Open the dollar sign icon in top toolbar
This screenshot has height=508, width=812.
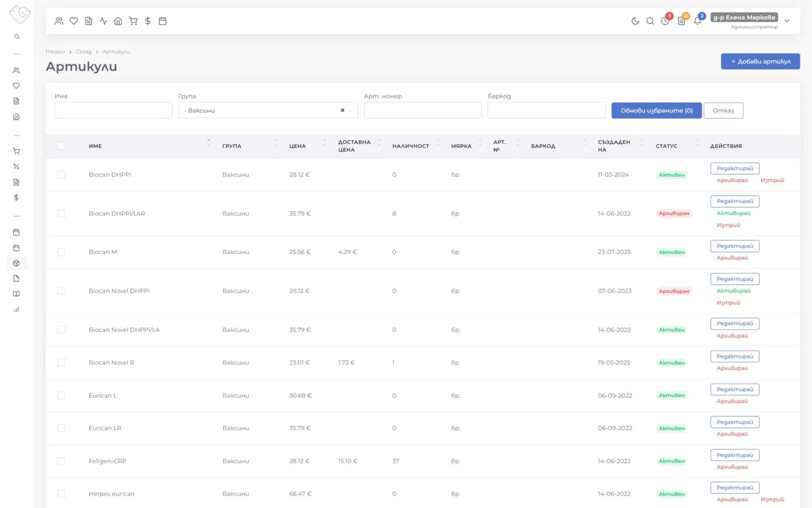(x=148, y=21)
